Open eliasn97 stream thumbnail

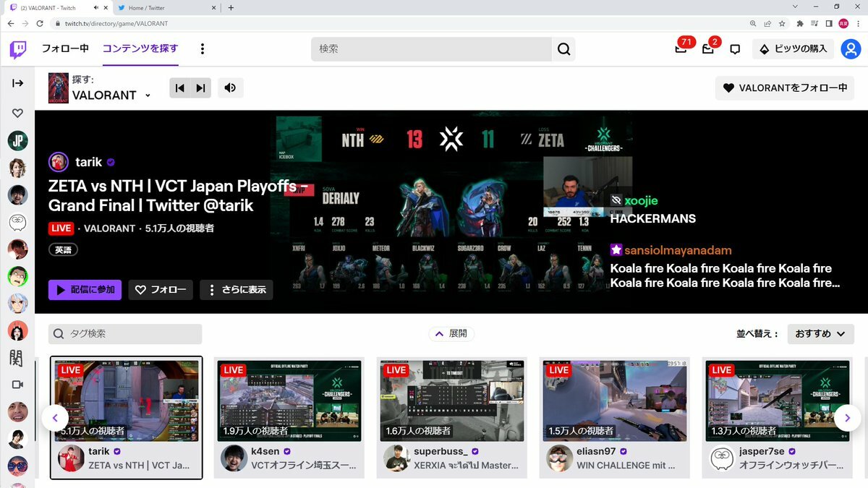615,401
